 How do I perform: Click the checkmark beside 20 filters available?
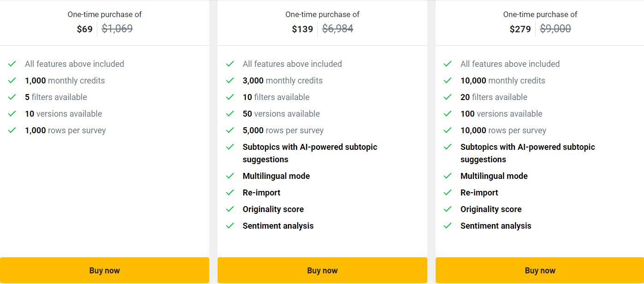tap(448, 97)
